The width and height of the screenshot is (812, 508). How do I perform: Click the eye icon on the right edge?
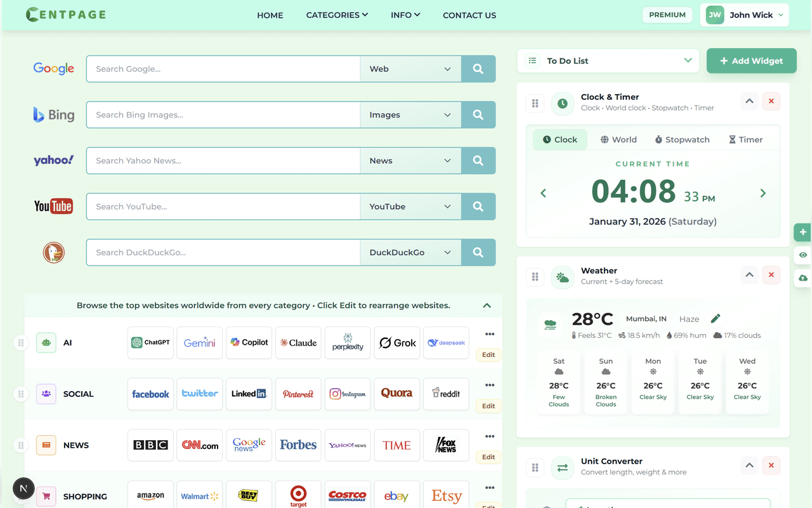802,255
